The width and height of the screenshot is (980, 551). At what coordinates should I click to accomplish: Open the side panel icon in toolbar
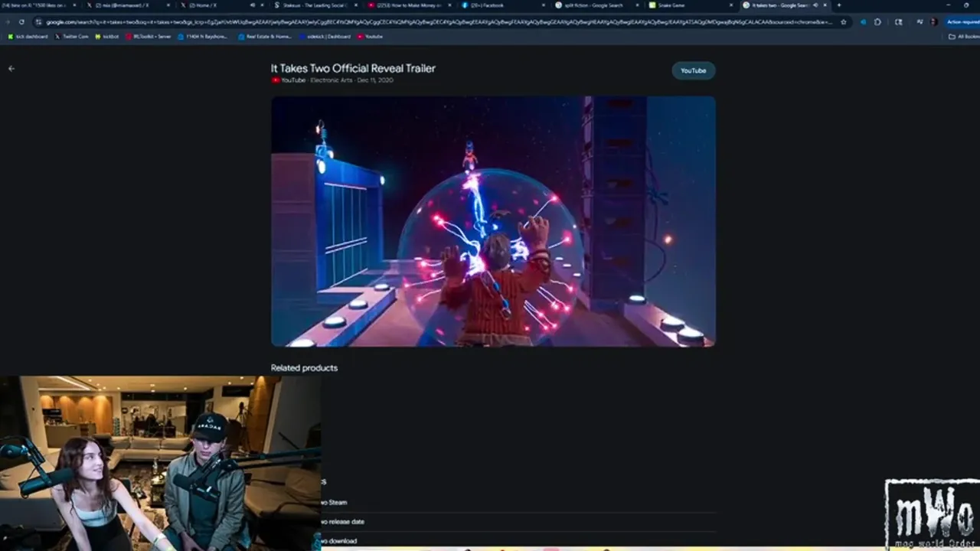click(x=898, y=22)
